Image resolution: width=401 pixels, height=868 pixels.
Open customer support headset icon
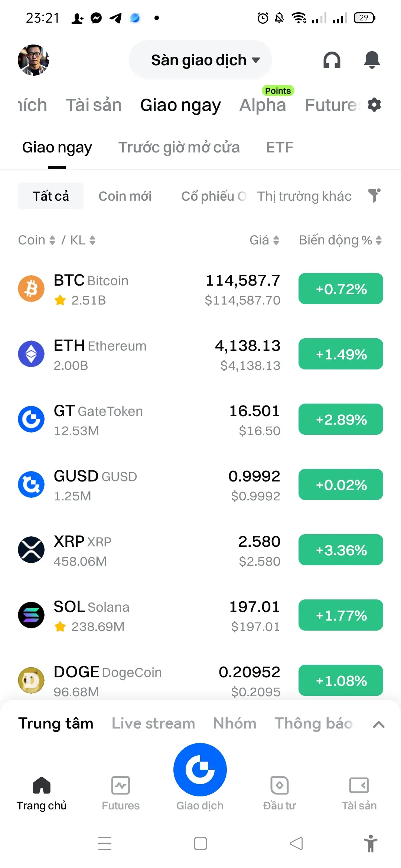(x=332, y=60)
